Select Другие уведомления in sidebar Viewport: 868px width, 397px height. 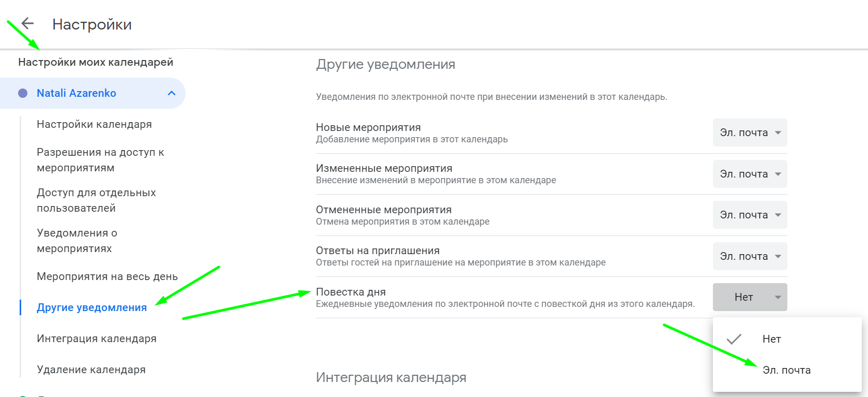(92, 307)
